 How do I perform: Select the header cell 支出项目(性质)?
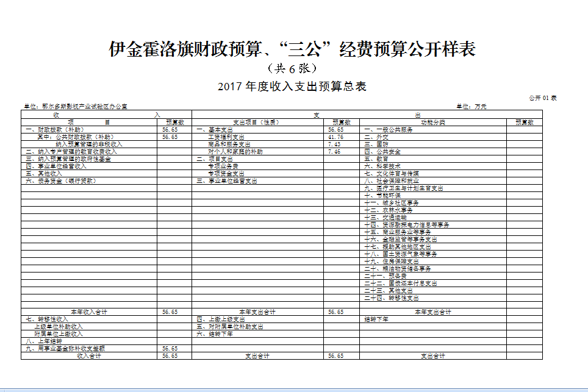tap(257, 122)
